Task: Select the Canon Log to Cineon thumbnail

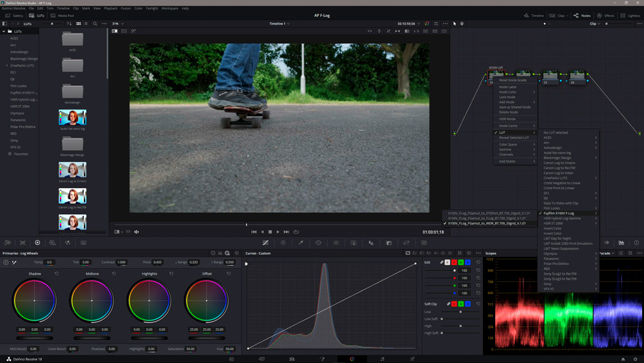Action: [x=72, y=170]
